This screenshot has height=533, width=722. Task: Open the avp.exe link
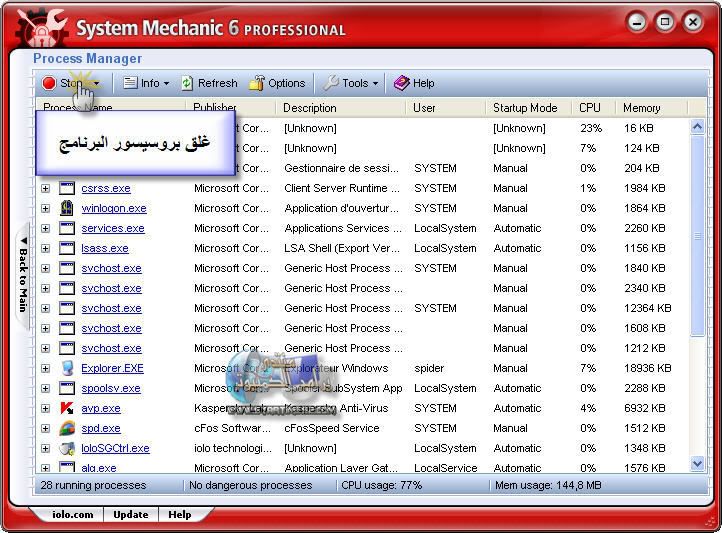(101, 408)
